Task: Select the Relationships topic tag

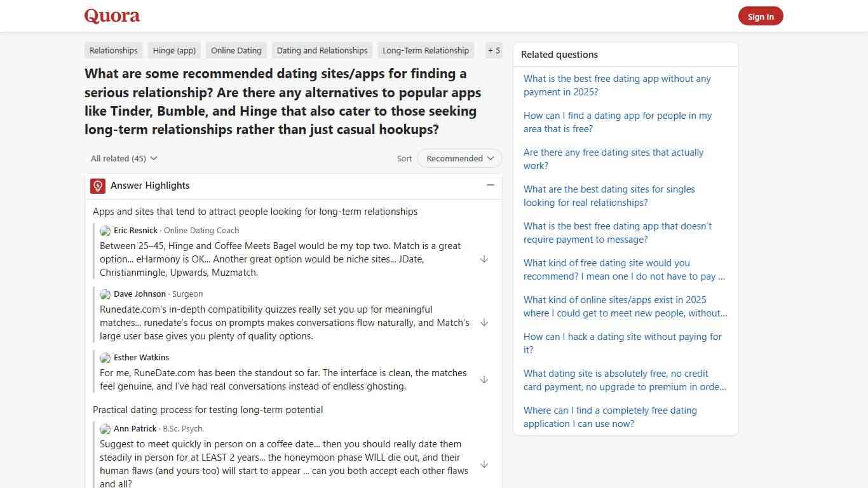Action: coord(113,50)
